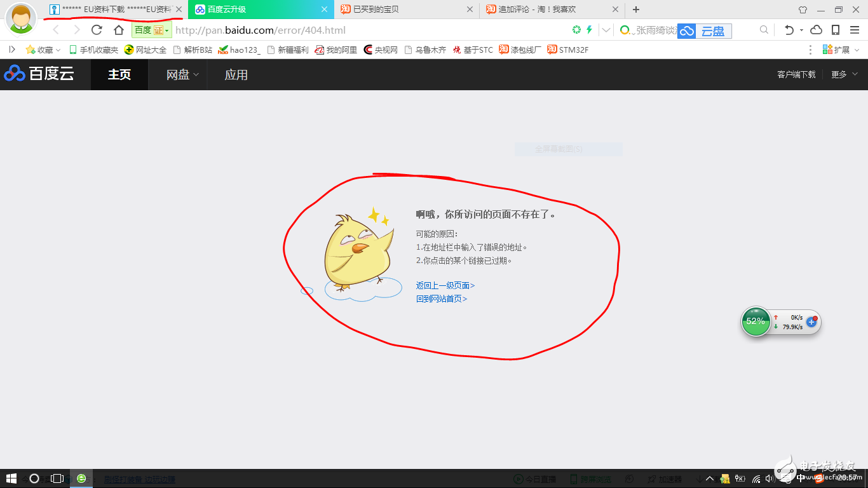This screenshot has height=488, width=868.
Task: Switch to the 追加评论 tab
Action: (552, 10)
